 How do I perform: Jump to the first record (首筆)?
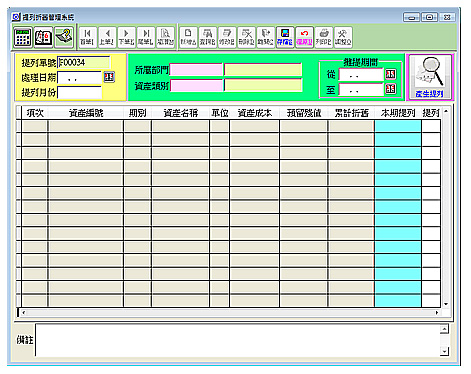88,37
